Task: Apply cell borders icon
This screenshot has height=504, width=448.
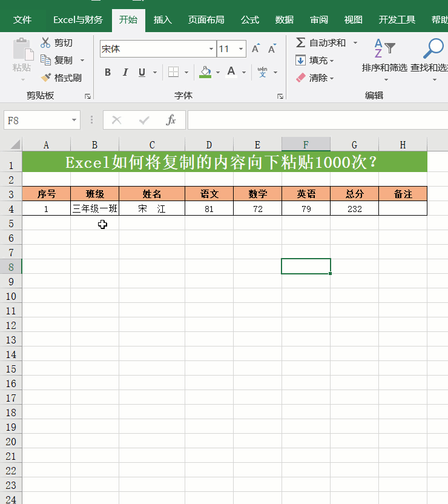Action: click(x=173, y=72)
